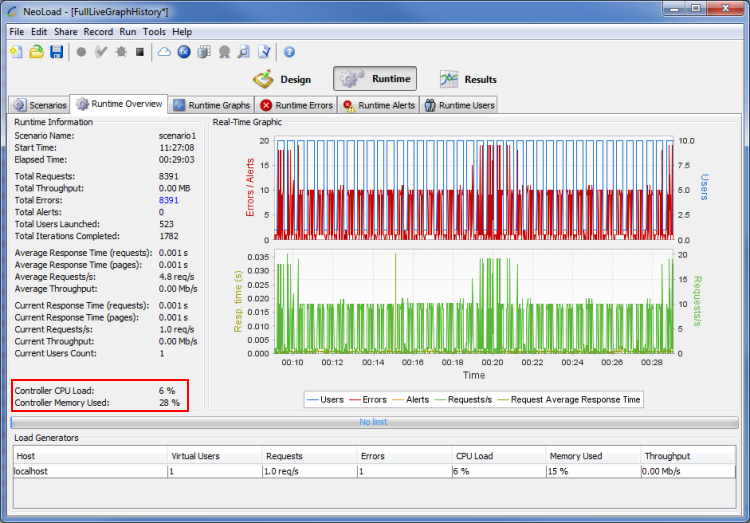Click the New Project toolbar icon
The image size is (750, 523).
click(16, 52)
